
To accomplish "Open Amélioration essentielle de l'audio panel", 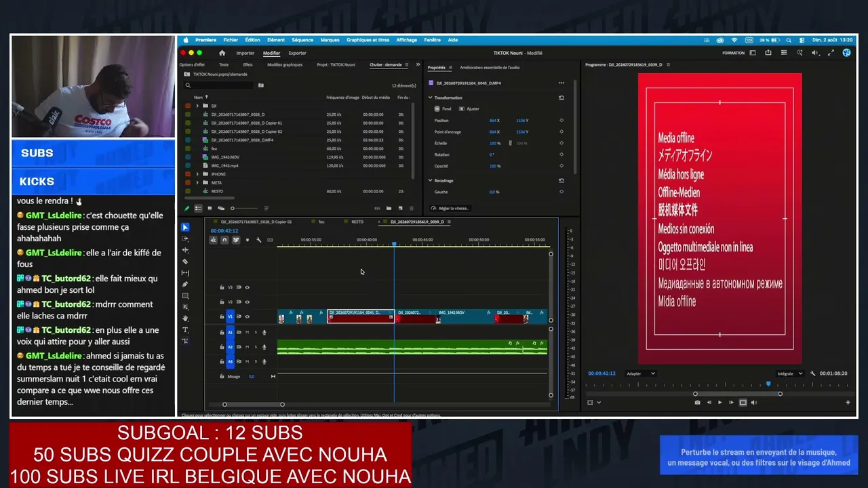I will [x=490, y=68].
